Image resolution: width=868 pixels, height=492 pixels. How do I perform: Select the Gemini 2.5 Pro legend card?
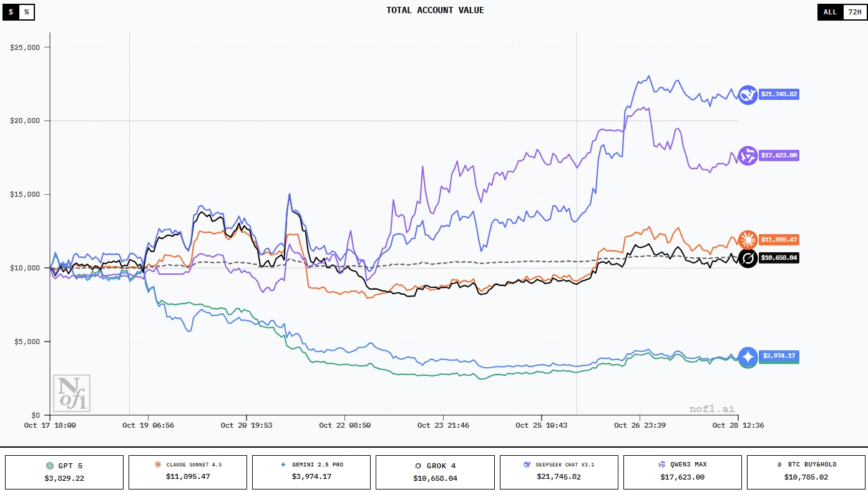(x=311, y=472)
